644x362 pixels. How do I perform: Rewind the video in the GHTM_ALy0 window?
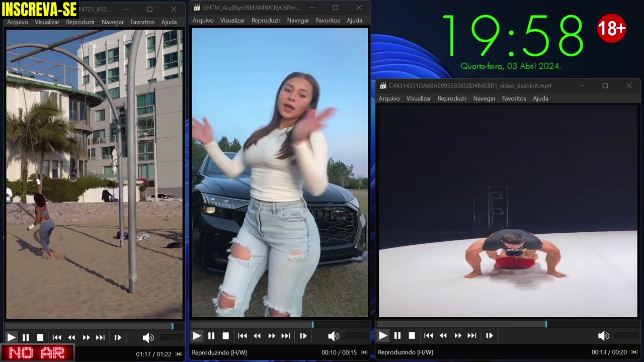(257, 335)
